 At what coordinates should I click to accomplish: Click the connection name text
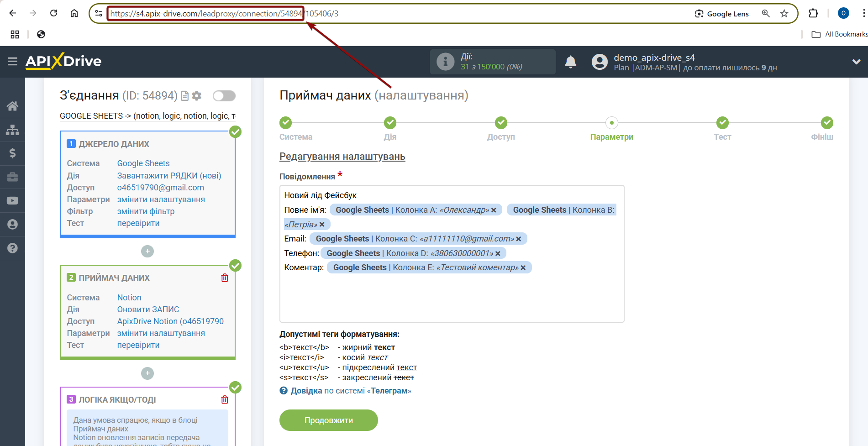(x=147, y=116)
